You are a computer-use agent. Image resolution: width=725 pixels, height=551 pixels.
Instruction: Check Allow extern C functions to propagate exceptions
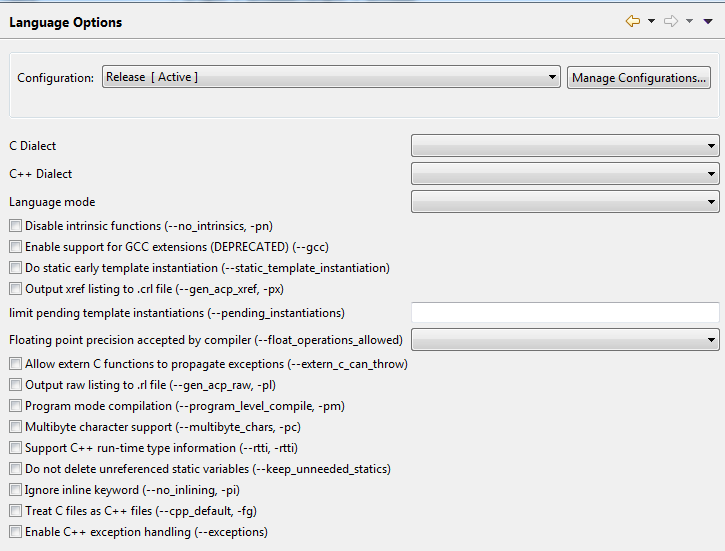pyautogui.click(x=15, y=364)
